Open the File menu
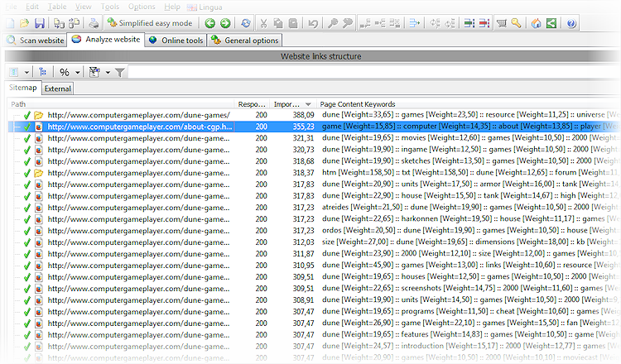621x364 pixels. coord(11,7)
